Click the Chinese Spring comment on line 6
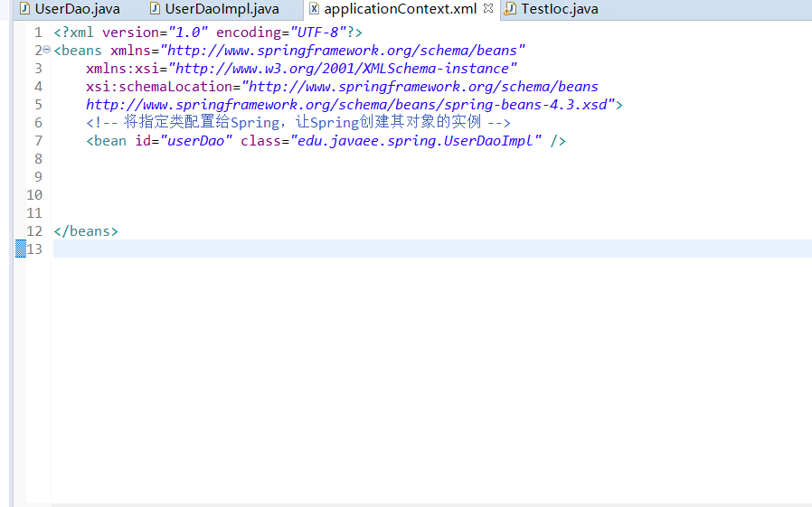This screenshot has width=812, height=507. coord(298,123)
